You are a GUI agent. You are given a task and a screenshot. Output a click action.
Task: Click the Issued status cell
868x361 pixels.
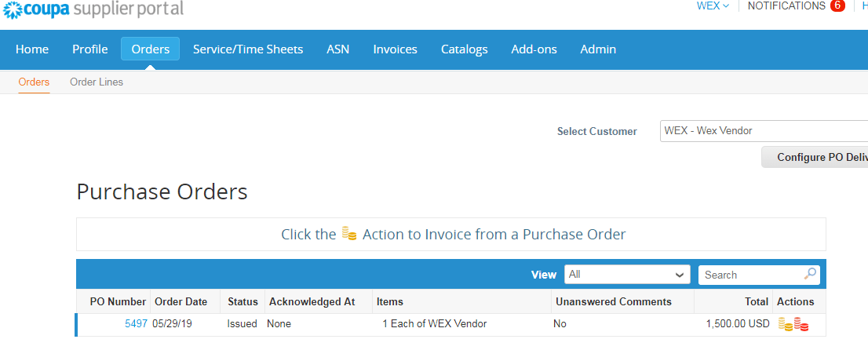pyautogui.click(x=242, y=324)
